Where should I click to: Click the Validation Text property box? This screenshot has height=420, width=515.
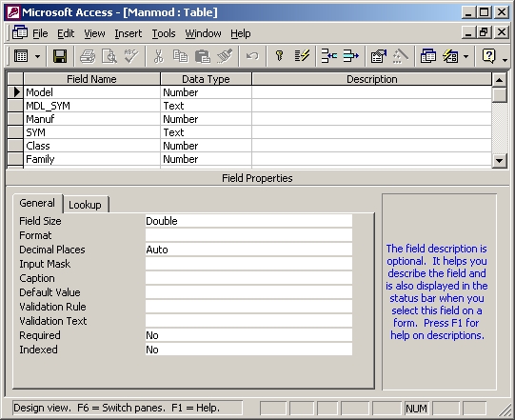coord(249,321)
